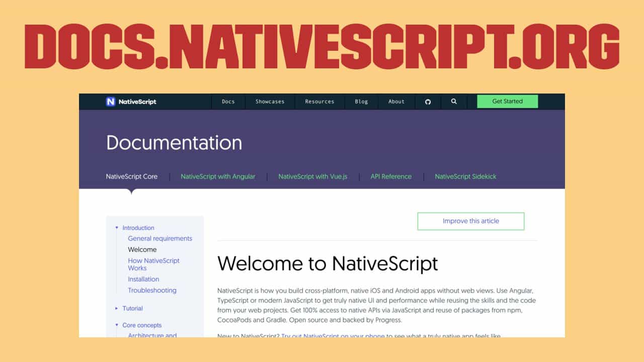The height and width of the screenshot is (362, 644).
Task: Open General requirements in sidebar
Action: [x=160, y=238]
